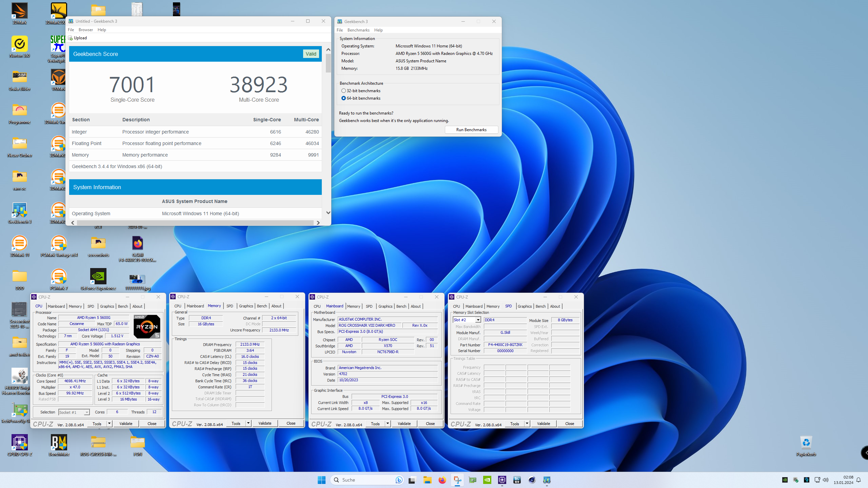Screen dimensions: 868x488
Task: Click the volume icon in system tray
Action: 826,480
